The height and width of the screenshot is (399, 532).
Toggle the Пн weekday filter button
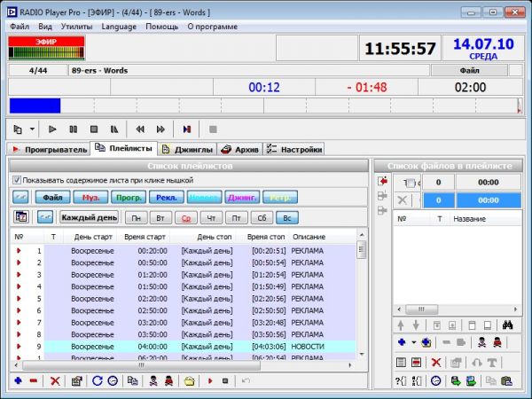click(136, 217)
